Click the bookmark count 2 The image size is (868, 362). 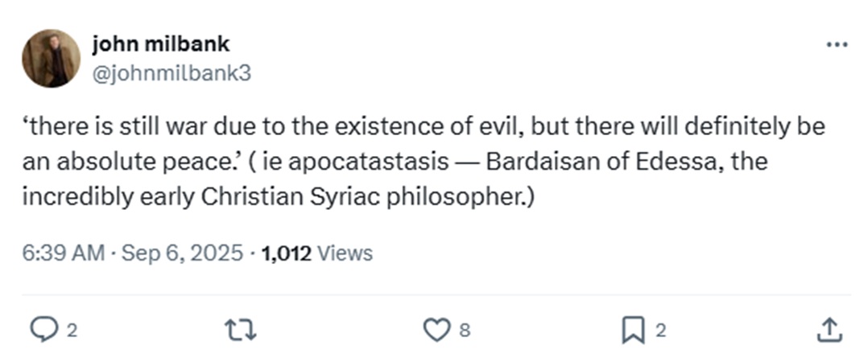coord(660,331)
